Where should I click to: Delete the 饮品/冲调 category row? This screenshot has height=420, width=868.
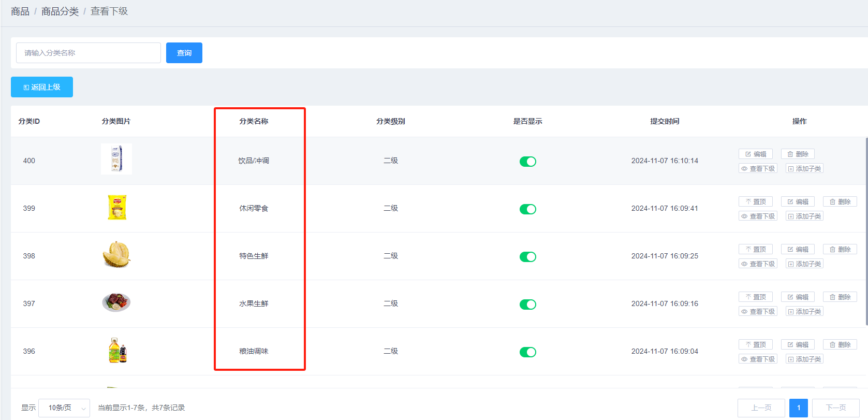point(797,154)
